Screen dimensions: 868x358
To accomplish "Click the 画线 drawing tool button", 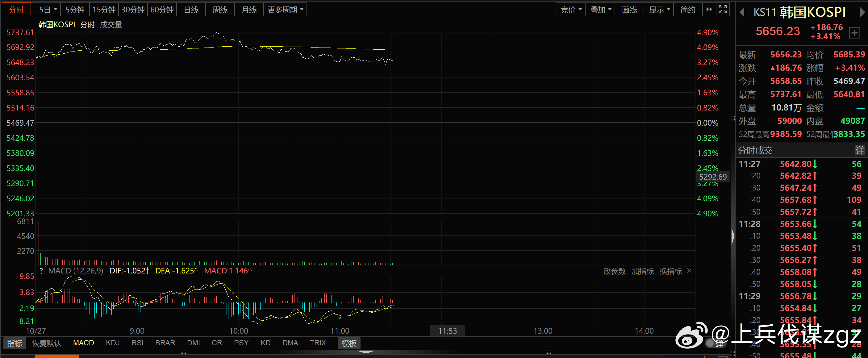I will [x=629, y=10].
